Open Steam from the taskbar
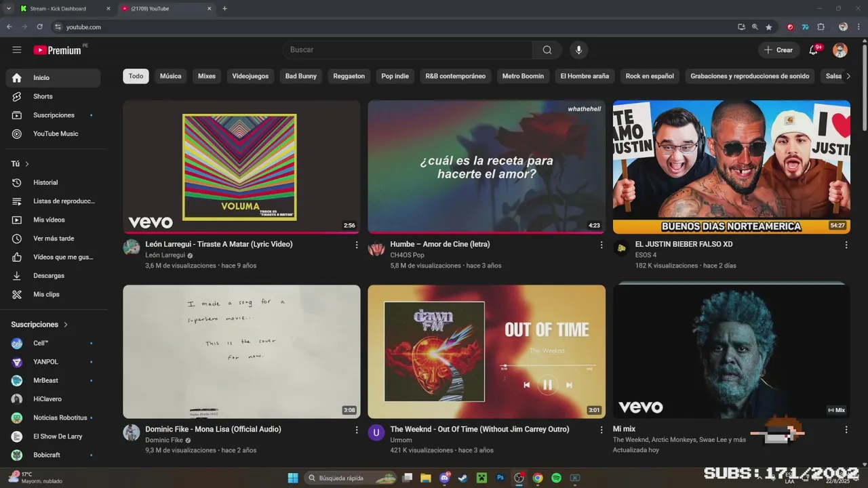 (x=462, y=478)
